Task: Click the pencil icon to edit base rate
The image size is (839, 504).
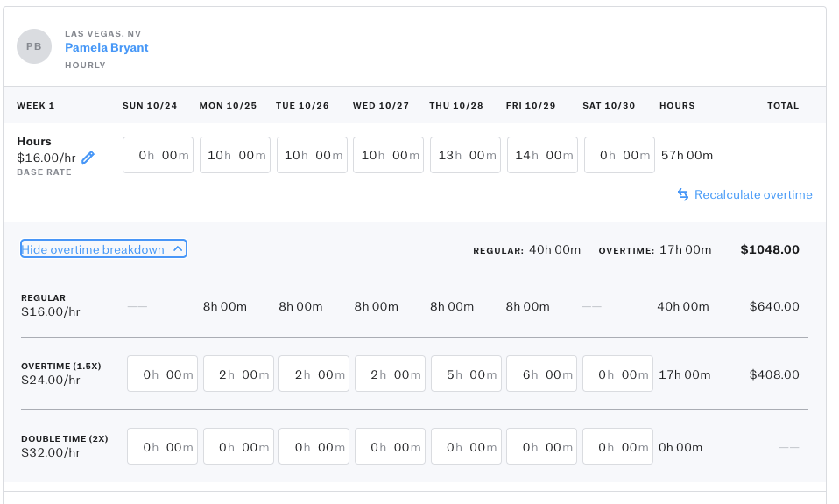Action: point(88,157)
